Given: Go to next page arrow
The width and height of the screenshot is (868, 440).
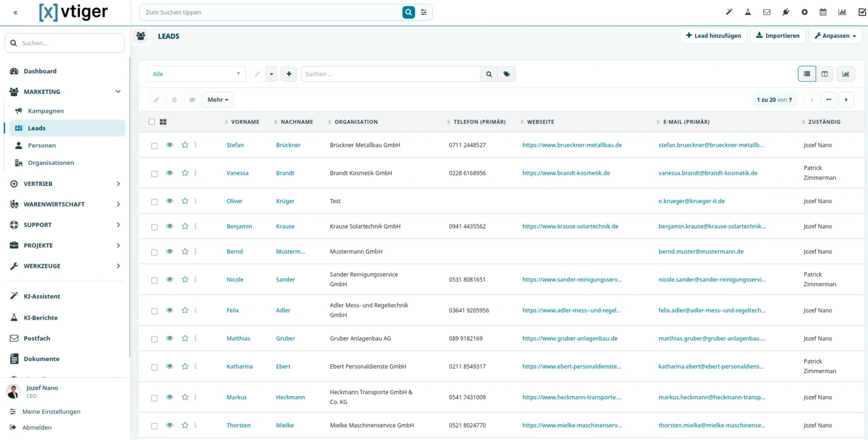Looking at the screenshot, I should click(846, 100).
